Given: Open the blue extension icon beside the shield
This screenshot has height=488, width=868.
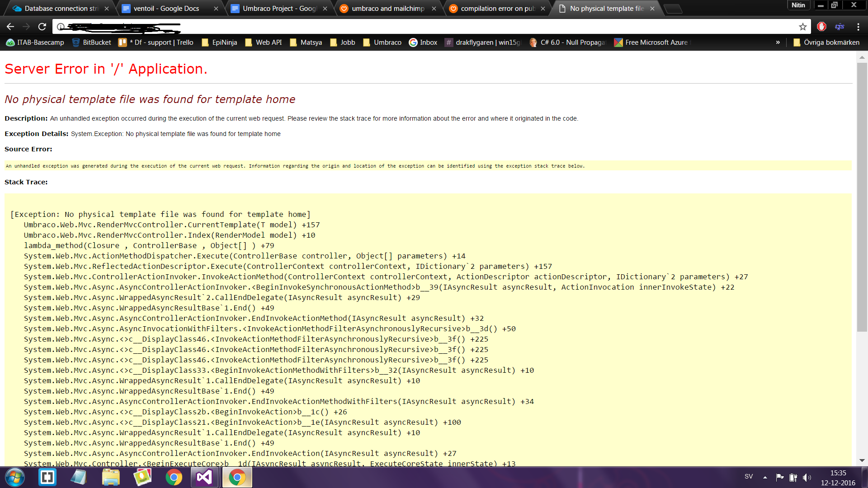Looking at the screenshot, I should tap(840, 27).
